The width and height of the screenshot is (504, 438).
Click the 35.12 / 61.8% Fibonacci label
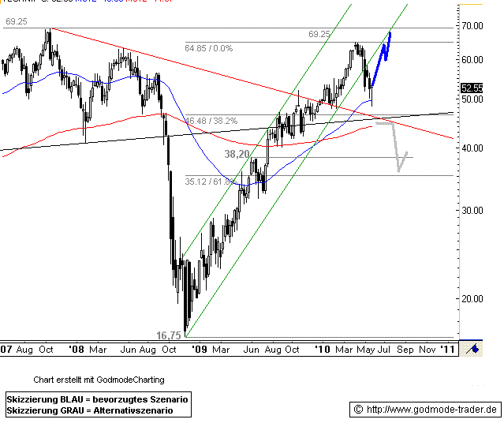click(x=210, y=181)
